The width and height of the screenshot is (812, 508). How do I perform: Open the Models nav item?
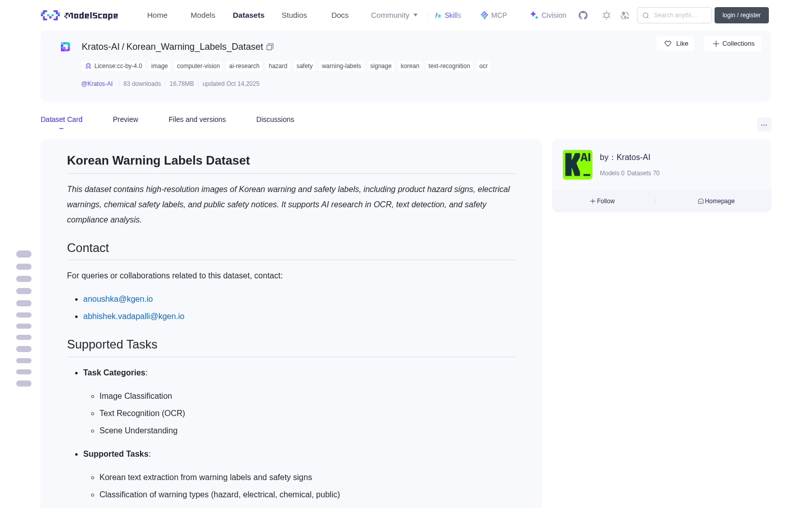click(203, 15)
